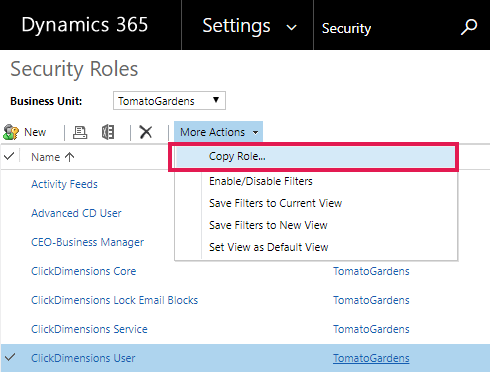Click TomatoGardens in ClickDimensions Service row

tap(371, 329)
